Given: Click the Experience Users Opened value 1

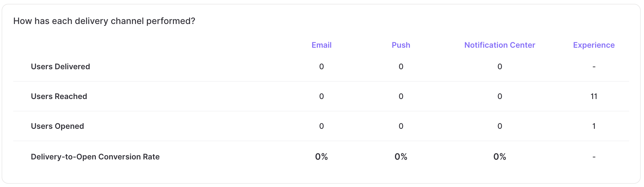Looking at the screenshot, I should [594, 126].
